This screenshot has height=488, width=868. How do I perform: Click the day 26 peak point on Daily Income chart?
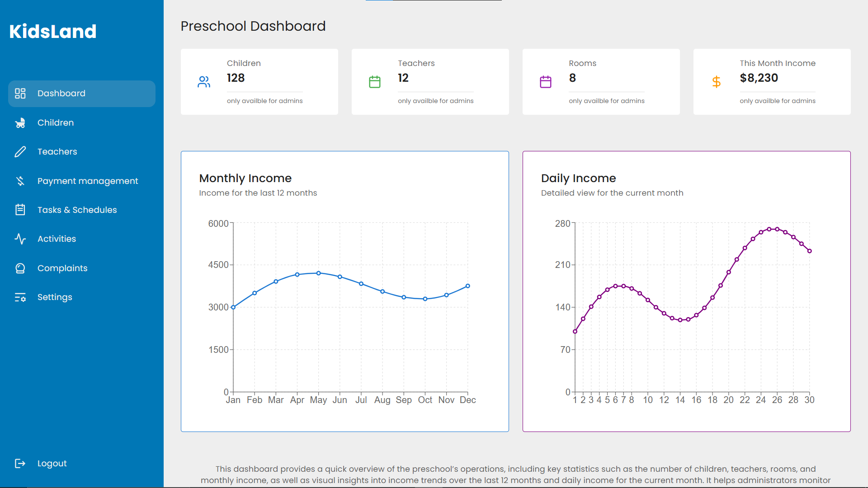click(x=777, y=229)
